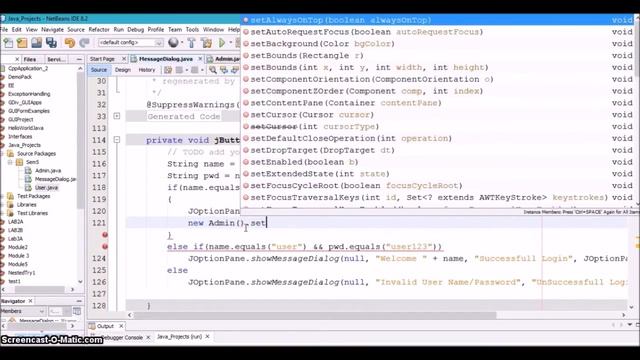The height and width of the screenshot is (360, 640).
Task: Click the Build Project hammer icon
Action: [x=191, y=42]
